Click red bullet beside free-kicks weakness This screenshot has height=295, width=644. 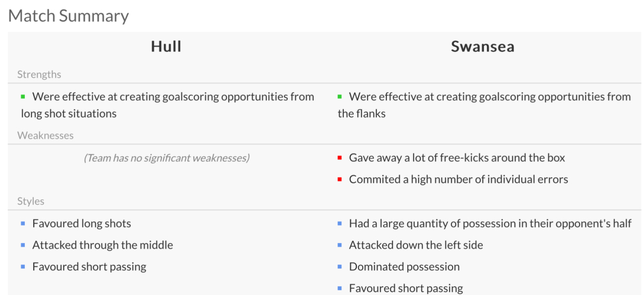click(x=340, y=158)
